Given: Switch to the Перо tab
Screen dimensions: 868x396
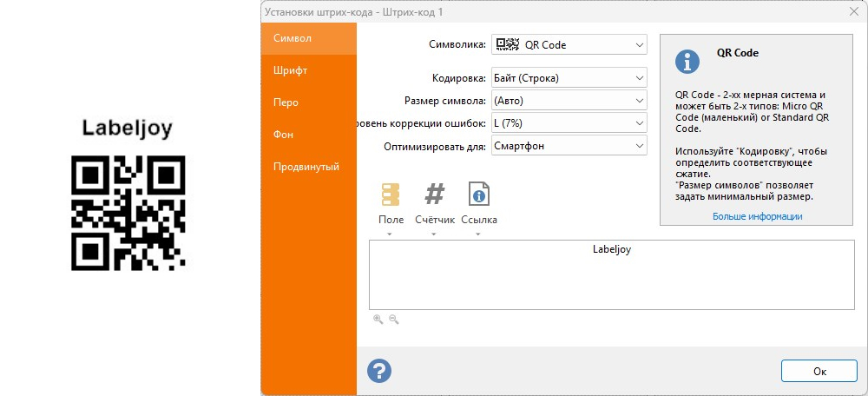Looking at the screenshot, I should click(309, 102).
